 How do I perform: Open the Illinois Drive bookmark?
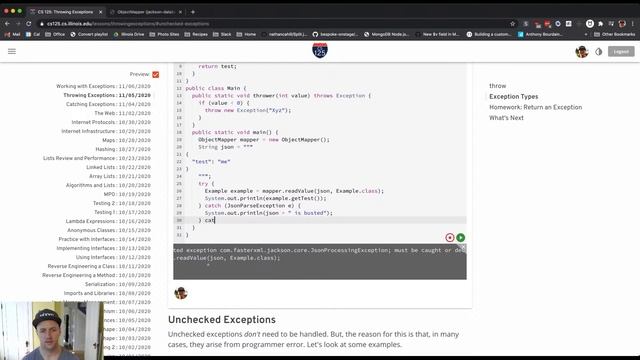129,34
